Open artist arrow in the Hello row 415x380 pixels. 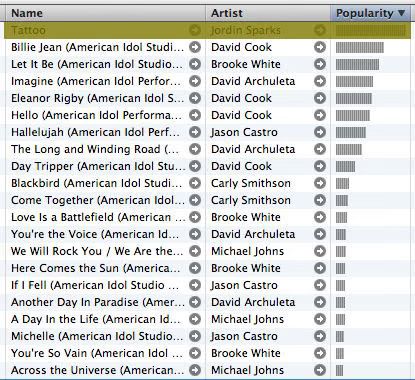tap(320, 115)
